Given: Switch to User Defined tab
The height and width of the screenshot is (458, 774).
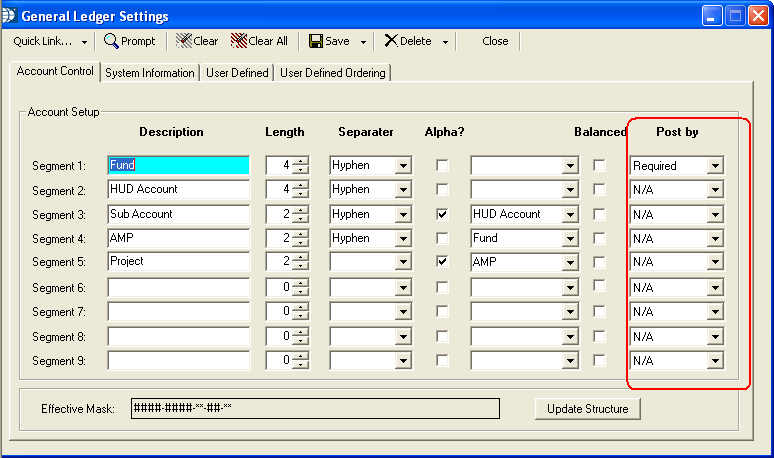Looking at the screenshot, I should 237,73.
